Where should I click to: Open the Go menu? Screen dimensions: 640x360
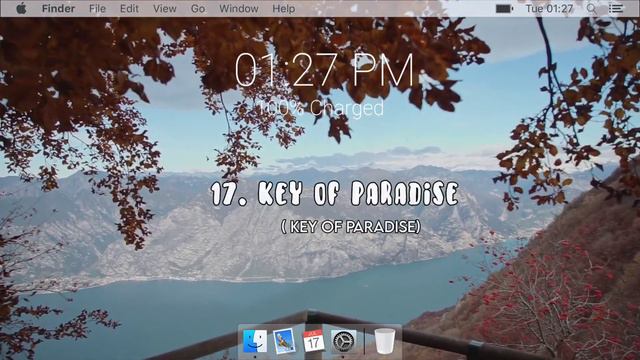(x=198, y=9)
